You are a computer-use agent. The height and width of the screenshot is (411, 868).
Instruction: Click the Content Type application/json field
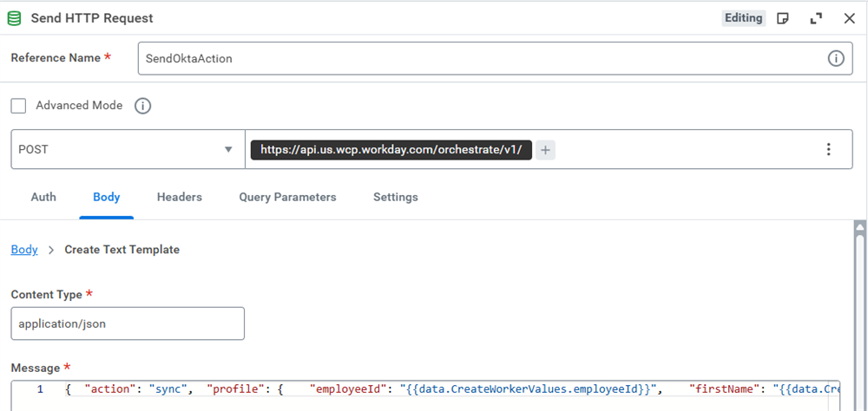(128, 323)
